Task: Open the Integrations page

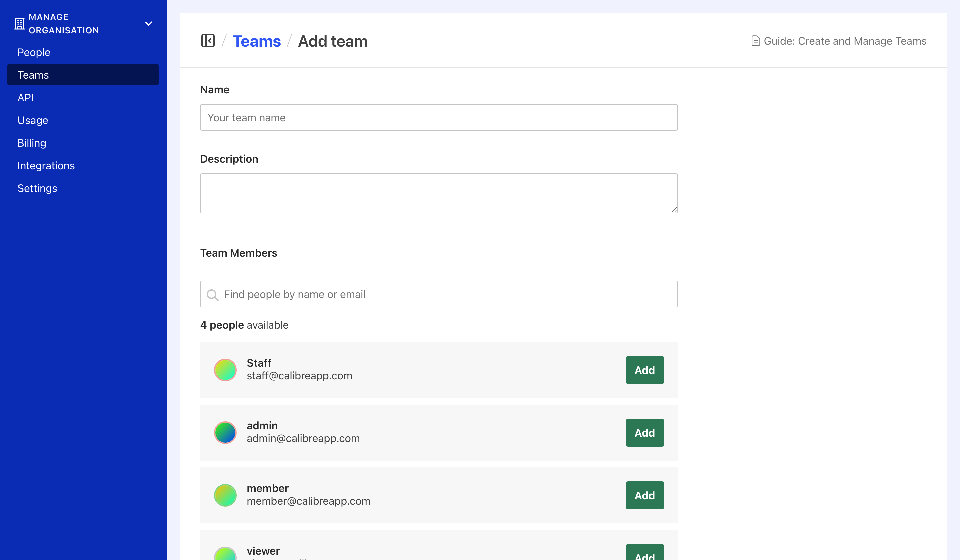Action: click(46, 165)
